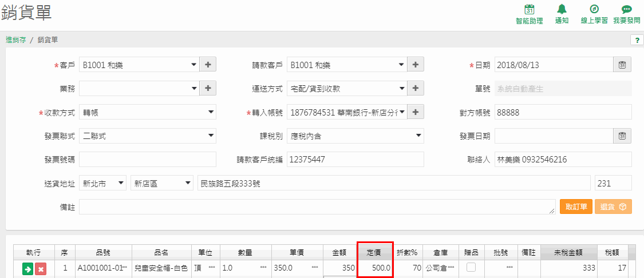Expand the district dropdown showing 新店區
This screenshot has width=644, height=278.
pyautogui.click(x=188, y=183)
